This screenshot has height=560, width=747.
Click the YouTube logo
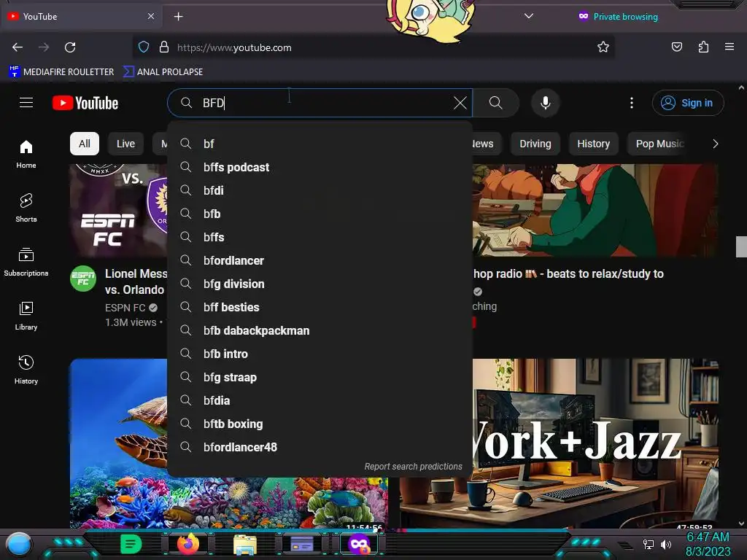point(85,103)
